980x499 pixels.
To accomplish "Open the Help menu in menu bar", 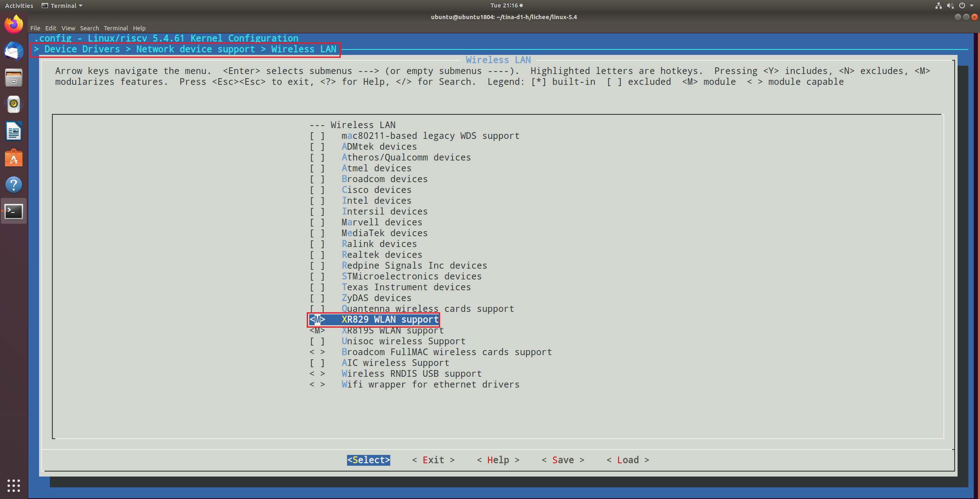I will coord(139,28).
